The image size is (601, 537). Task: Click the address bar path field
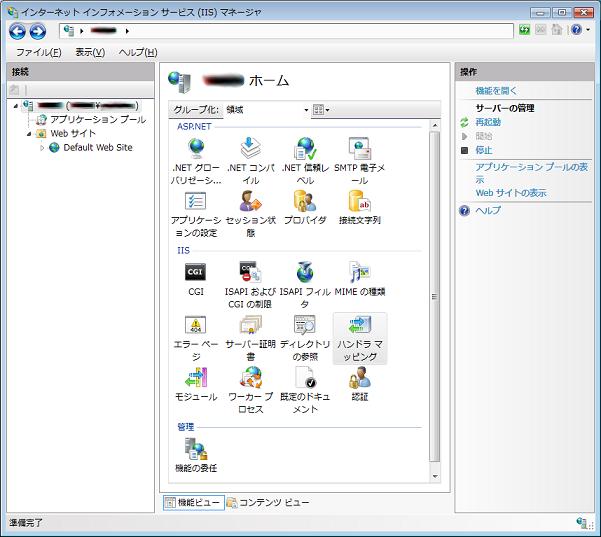286,31
